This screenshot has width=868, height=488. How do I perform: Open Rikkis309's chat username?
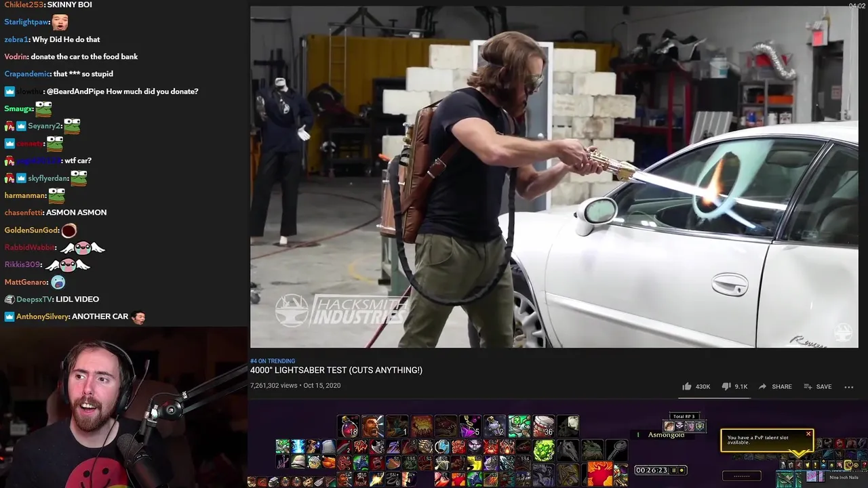click(22, 265)
